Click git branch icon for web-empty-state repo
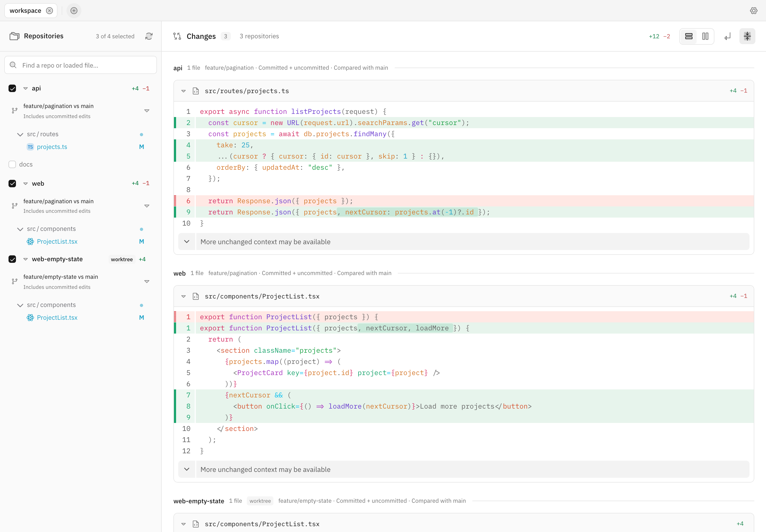 click(14, 282)
